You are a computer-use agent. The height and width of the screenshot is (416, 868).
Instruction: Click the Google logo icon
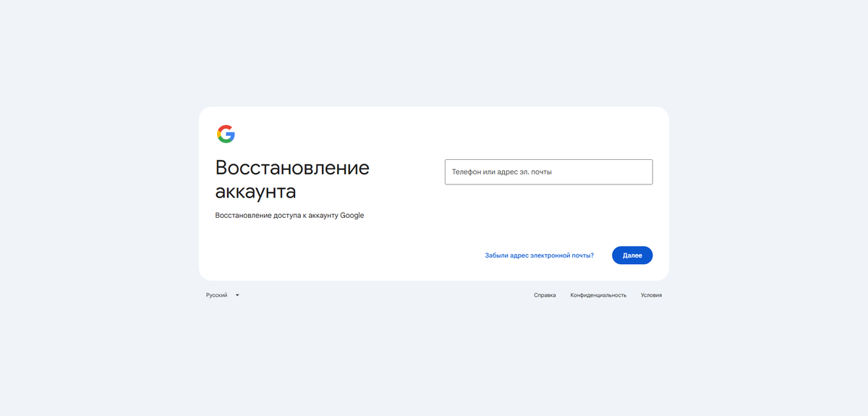[x=226, y=134]
